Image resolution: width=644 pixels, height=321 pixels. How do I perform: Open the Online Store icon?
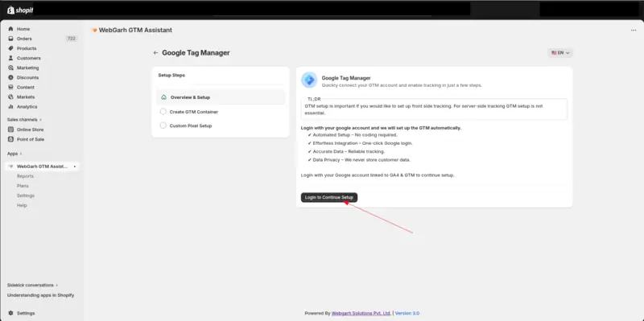coord(11,130)
